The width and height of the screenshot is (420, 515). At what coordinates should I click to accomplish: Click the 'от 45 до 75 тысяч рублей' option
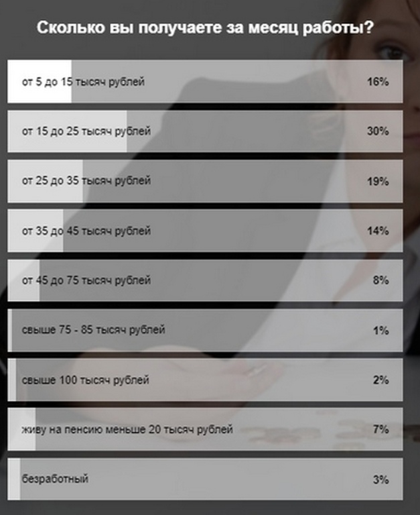click(86, 280)
